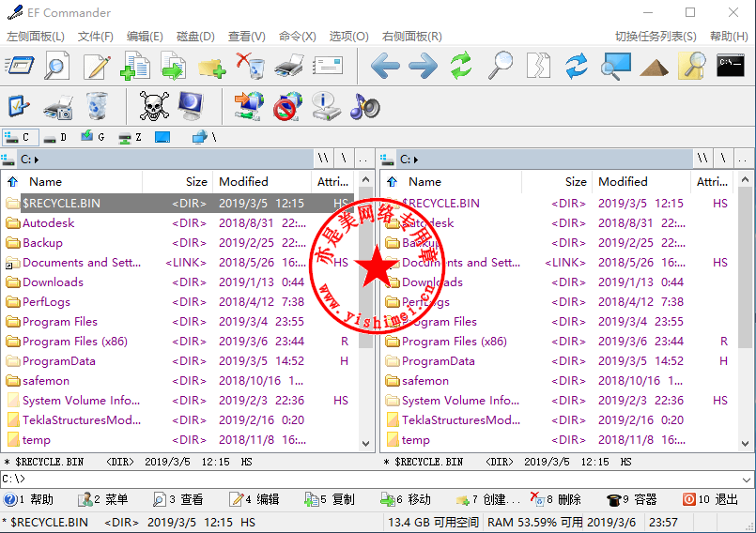Click the printer icon in top toolbar
The height and width of the screenshot is (533, 756).
(x=289, y=66)
